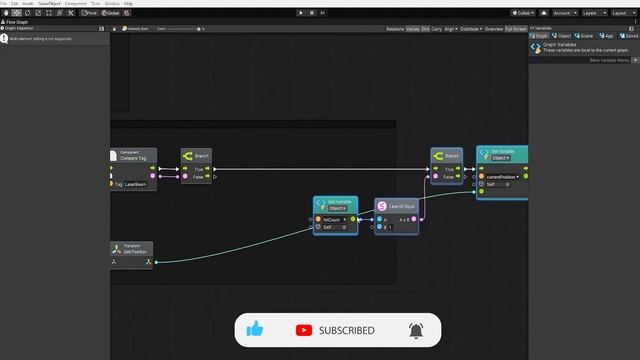The image size is (640, 360).
Task: Toggle the grid snapping icon beside Global
Action: click(127, 13)
